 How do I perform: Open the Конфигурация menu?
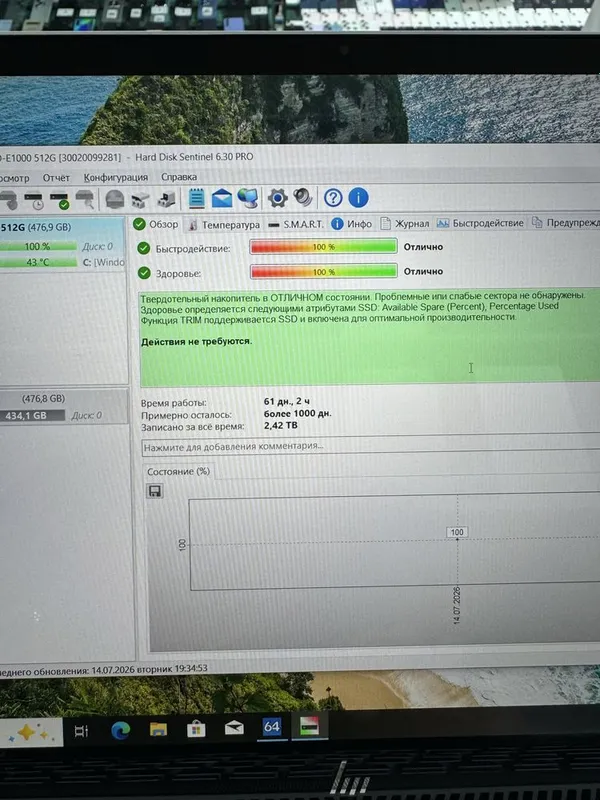(116, 177)
